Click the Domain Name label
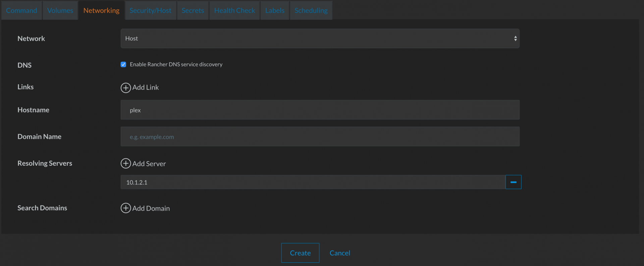The width and height of the screenshot is (644, 266). click(x=39, y=137)
